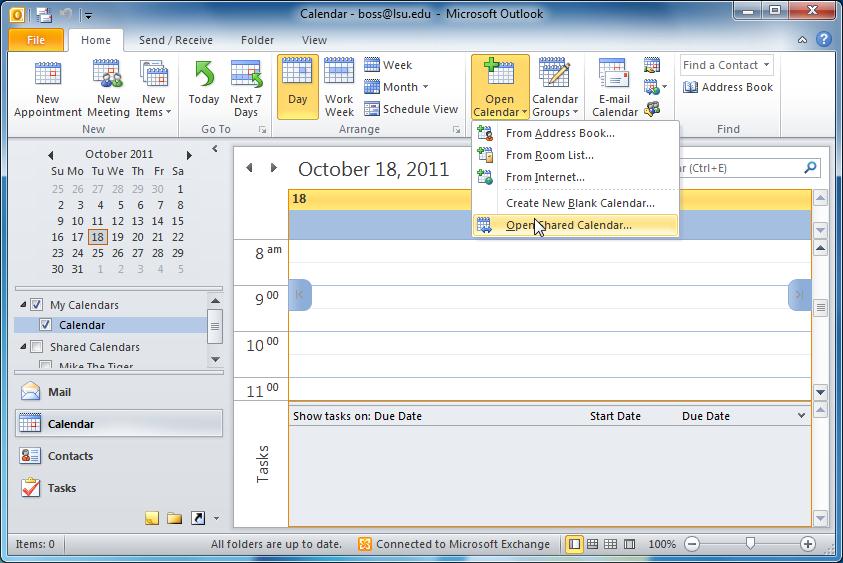Configure navigation buttons dropdown arrow
The height and width of the screenshot is (563, 843).
coord(216,518)
